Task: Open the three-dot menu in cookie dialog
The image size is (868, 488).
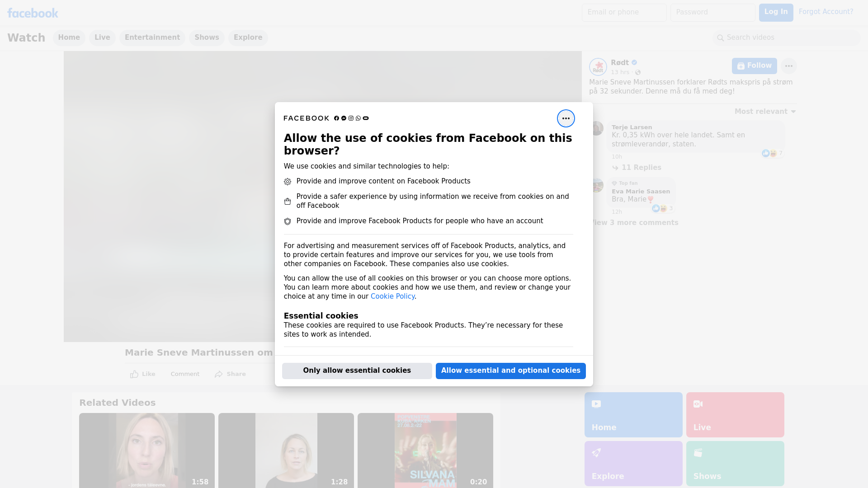Action: [566, 118]
